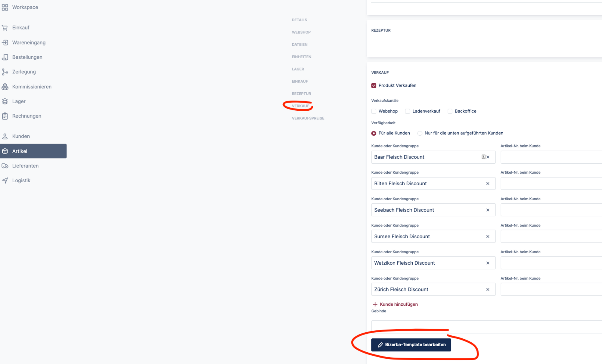Image resolution: width=602 pixels, height=364 pixels.
Task: Open the Einkauf shopping cart icon
Action: [x=5, y=28]
